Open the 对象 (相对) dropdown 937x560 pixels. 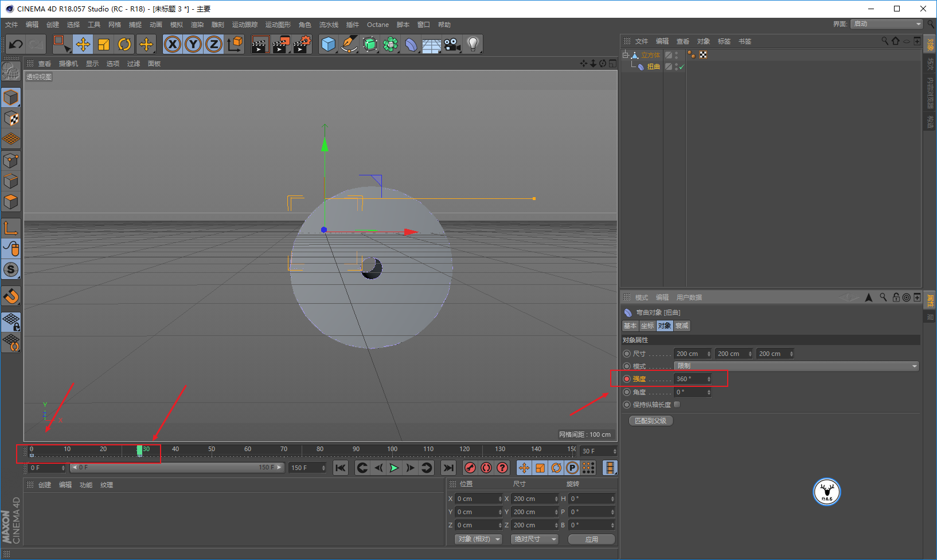479,539
